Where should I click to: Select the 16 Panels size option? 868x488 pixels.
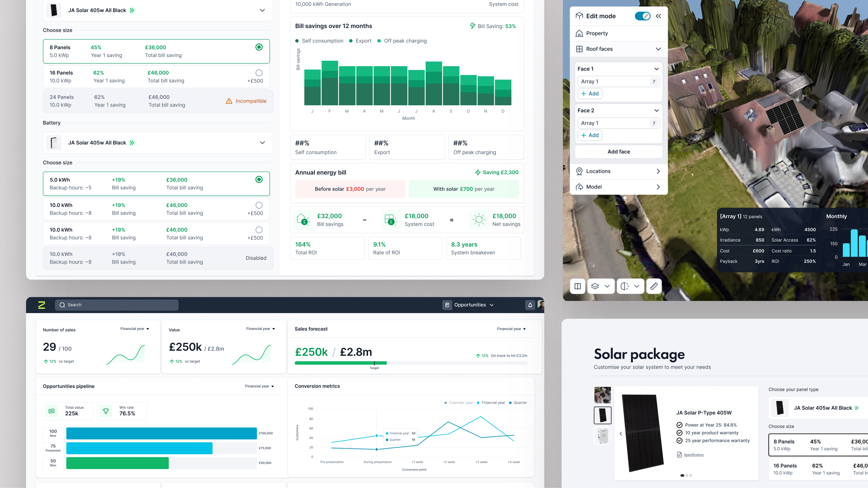156,76
